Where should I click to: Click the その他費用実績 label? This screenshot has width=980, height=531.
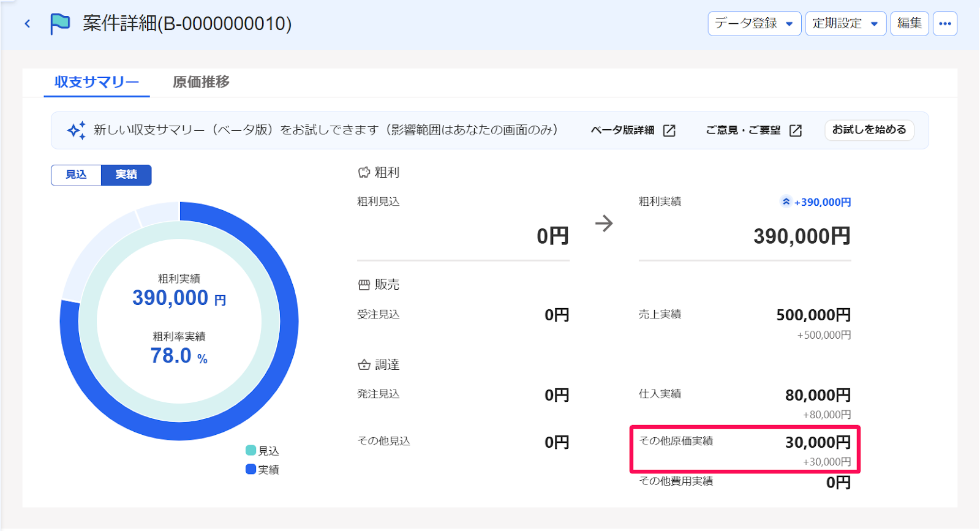(676, 481)
